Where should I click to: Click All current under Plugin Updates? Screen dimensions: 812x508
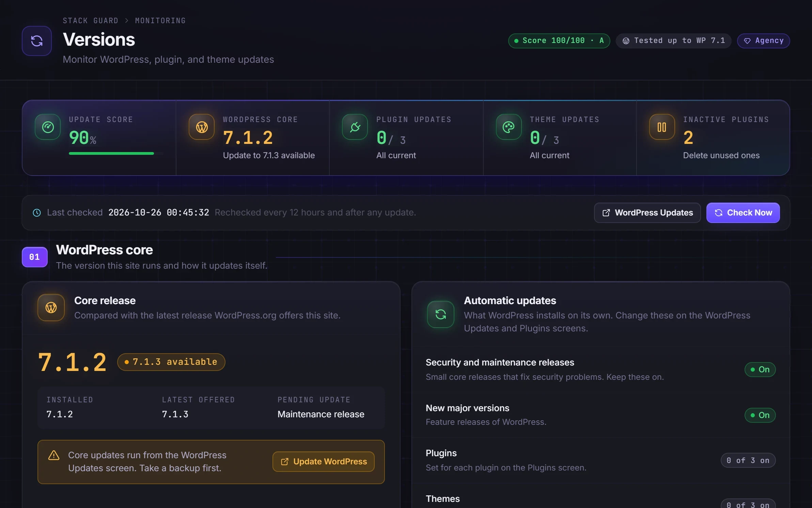396,155
